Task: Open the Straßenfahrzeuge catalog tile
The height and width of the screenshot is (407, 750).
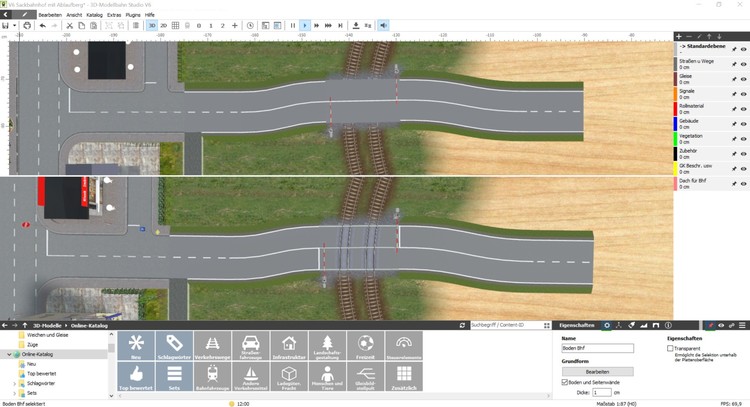Action: [x=251, y=345]
